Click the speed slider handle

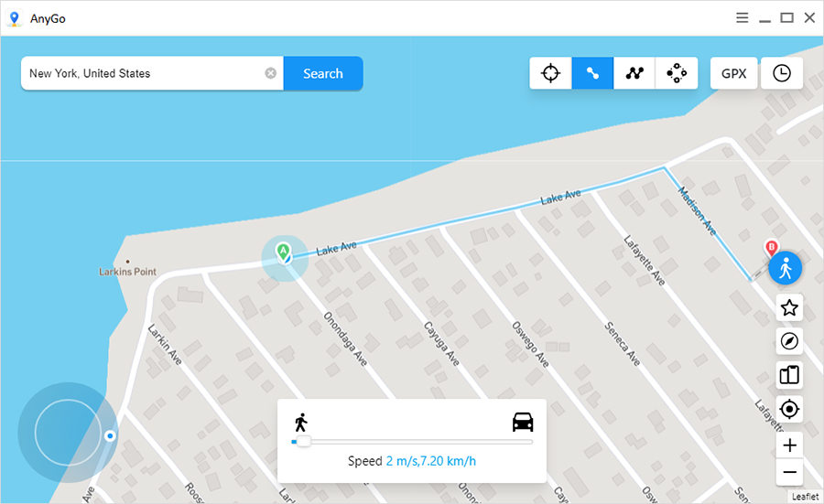tap(303, 442)
